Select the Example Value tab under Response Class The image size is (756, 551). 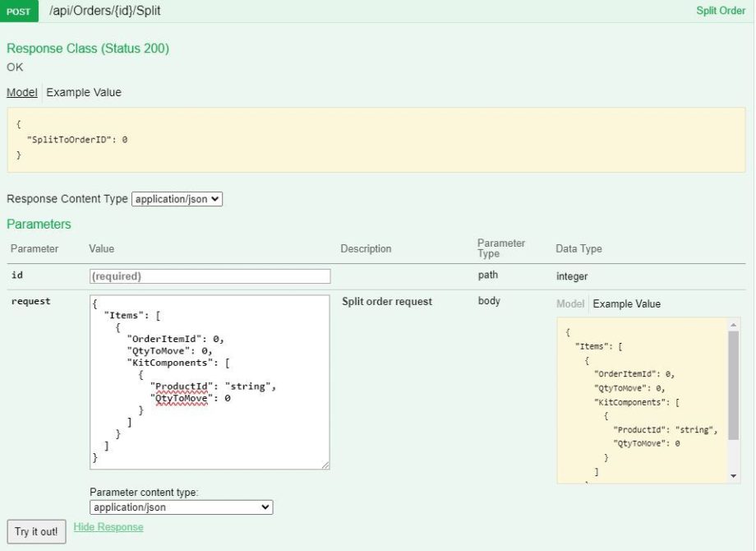click(x=83, y=92)
